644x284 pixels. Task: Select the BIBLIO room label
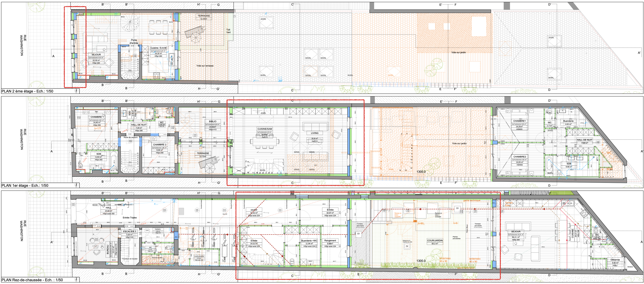pos(213,121)
